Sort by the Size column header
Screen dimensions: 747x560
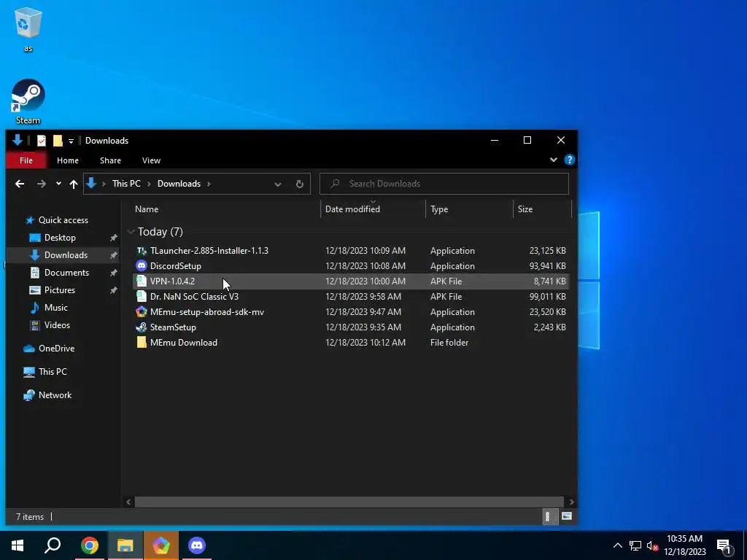tap(525, 209)
